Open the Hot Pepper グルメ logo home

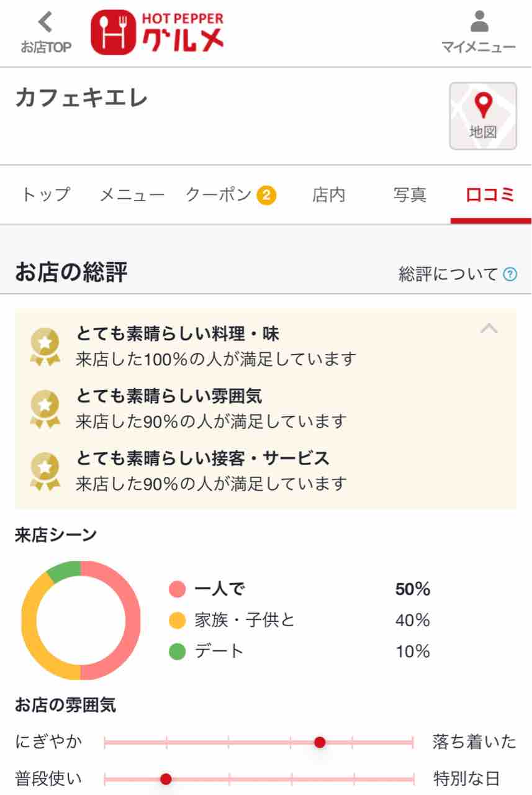pos(157,32)
